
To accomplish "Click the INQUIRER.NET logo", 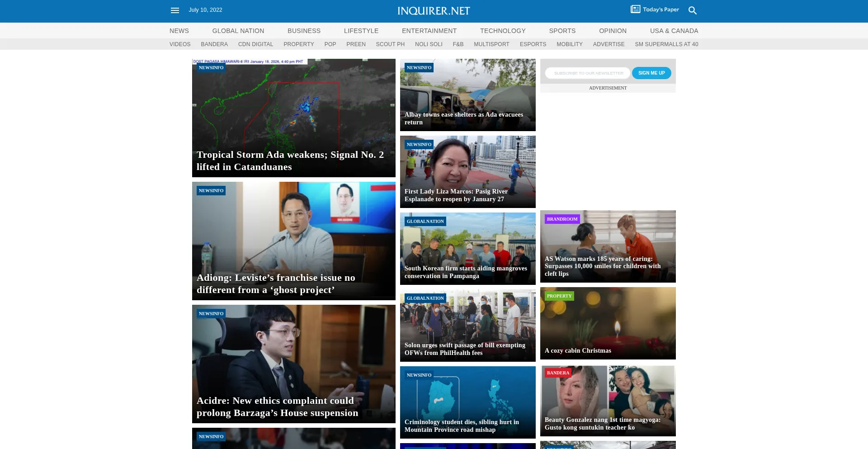I will (x=433, y=10).
